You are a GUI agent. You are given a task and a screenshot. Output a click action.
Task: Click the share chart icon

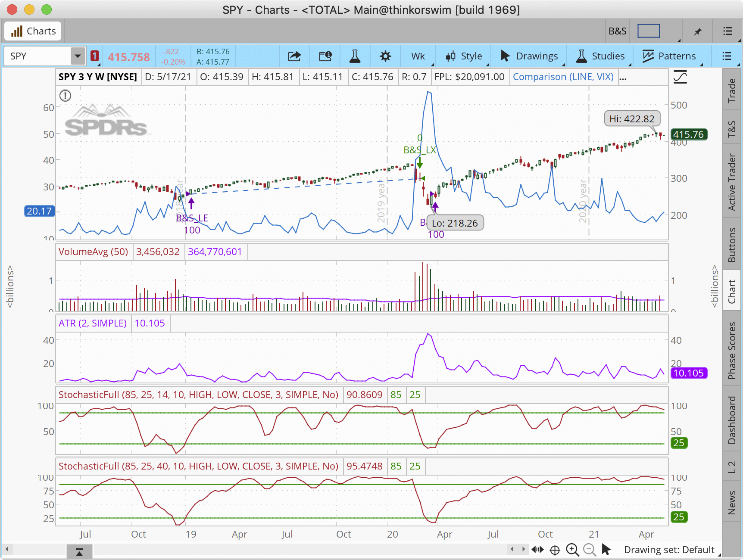point(294,56)
